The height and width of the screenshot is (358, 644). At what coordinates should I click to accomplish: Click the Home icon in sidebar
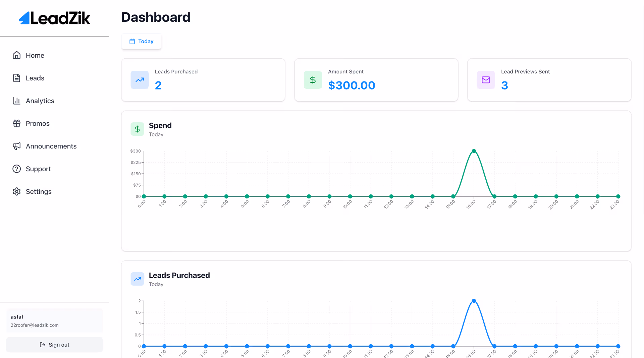pyautogui.click(x=17, y=55)
